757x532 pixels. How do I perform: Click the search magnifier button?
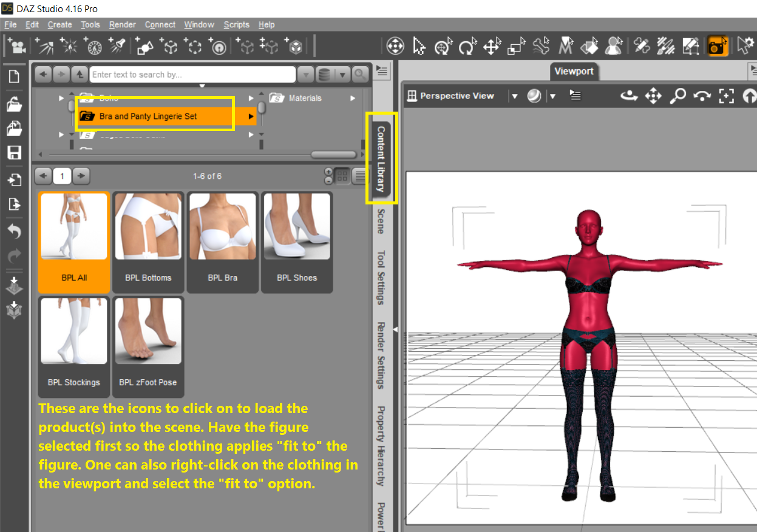coord(361,75)
